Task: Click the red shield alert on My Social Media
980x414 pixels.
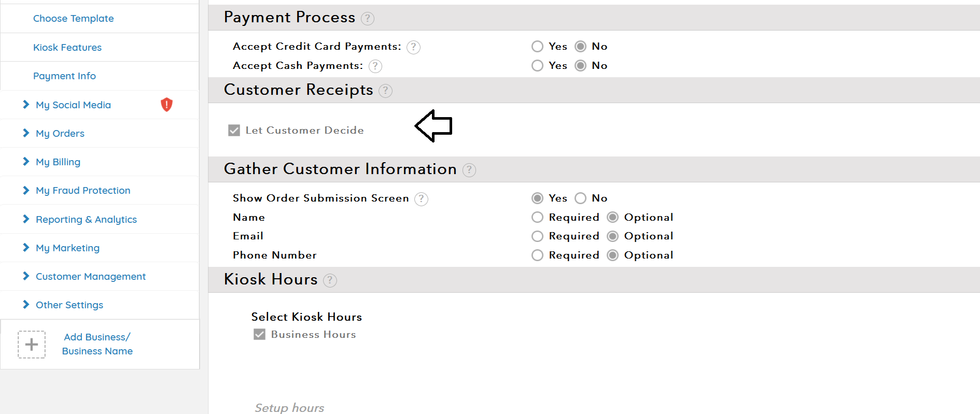Action: click(166, 105)
